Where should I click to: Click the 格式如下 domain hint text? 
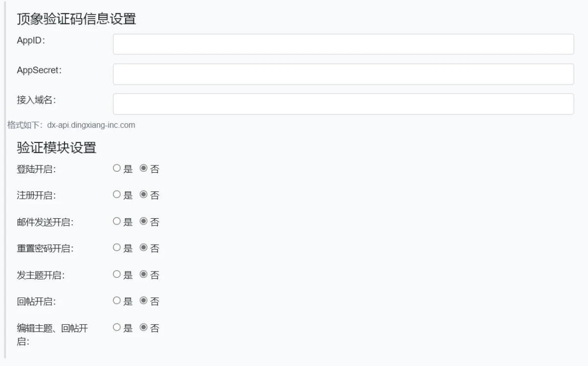(x=71, y=125)
